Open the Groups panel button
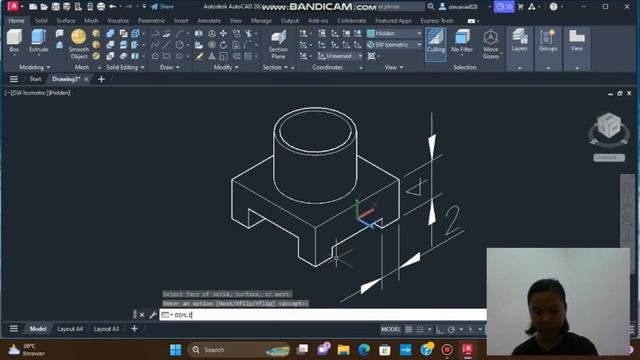640x360 pixels. coord(548,41)
